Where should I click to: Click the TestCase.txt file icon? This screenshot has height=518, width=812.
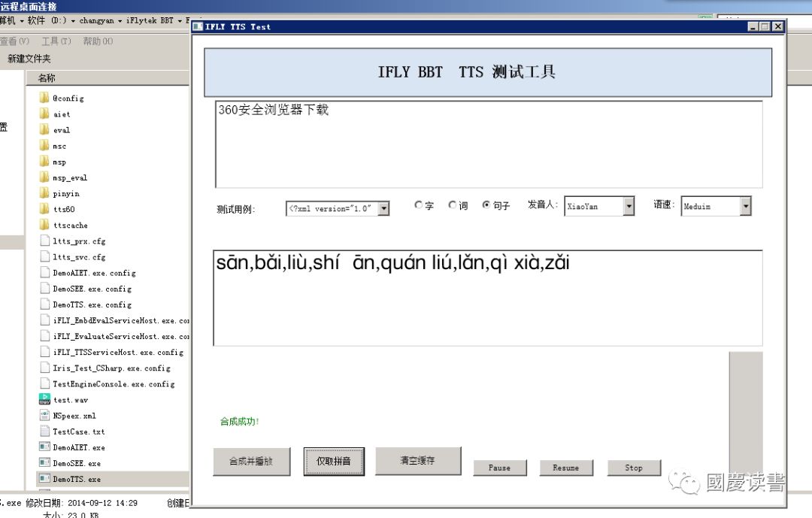click(x=44, y=431)
